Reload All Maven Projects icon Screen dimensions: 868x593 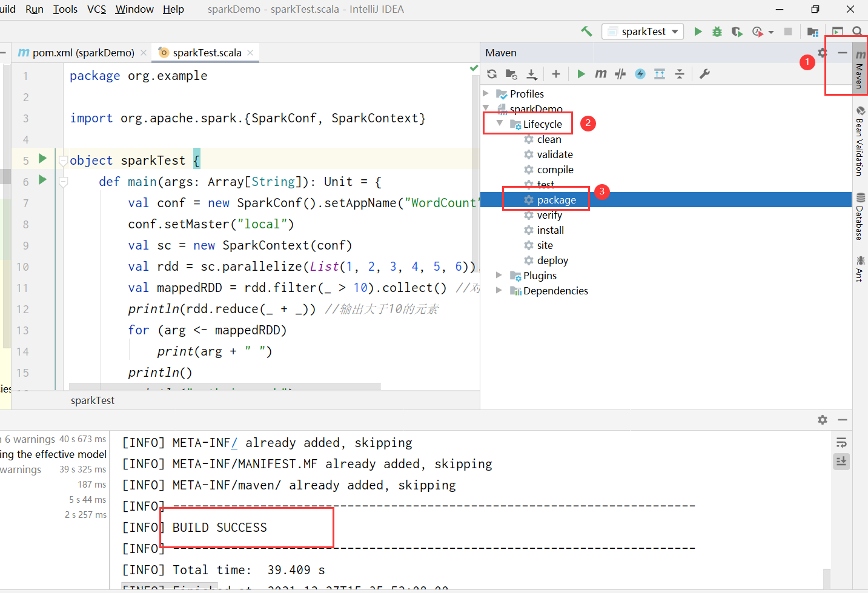[x=492, y=74]
